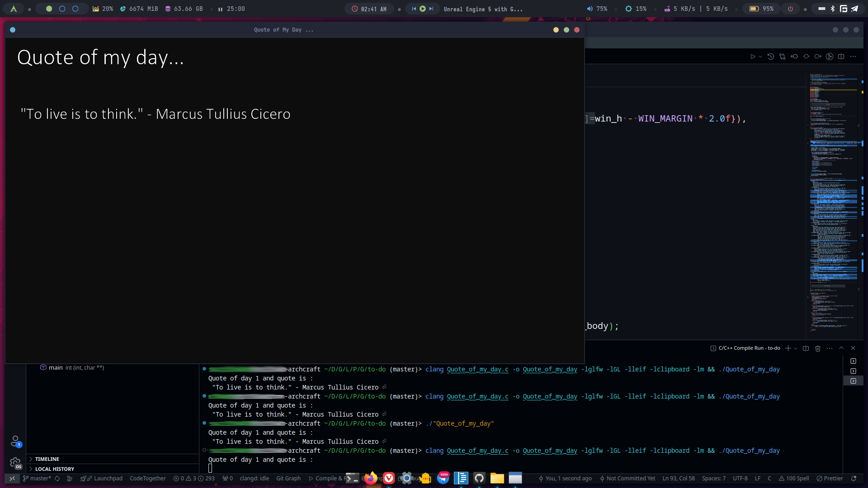The height and width of the screenshot is (488, 868).
Task: Select the third highlighted terminal in list
Action: click(853, 381)
